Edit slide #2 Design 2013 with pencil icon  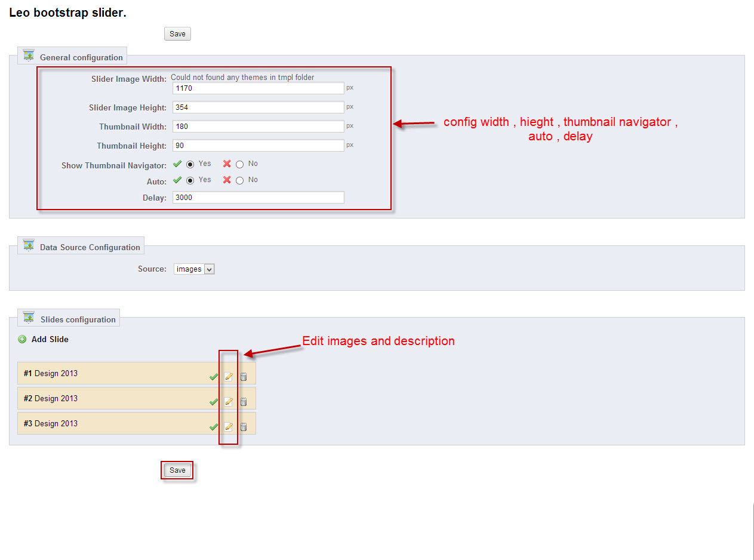(x=228, y=402)
